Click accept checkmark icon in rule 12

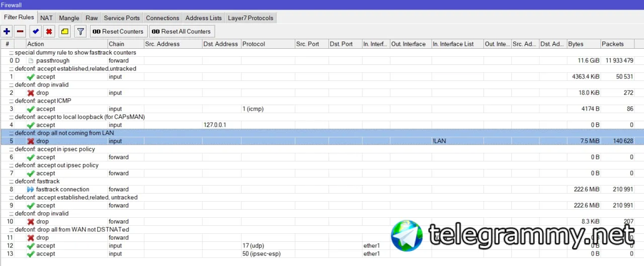(31, 245)
